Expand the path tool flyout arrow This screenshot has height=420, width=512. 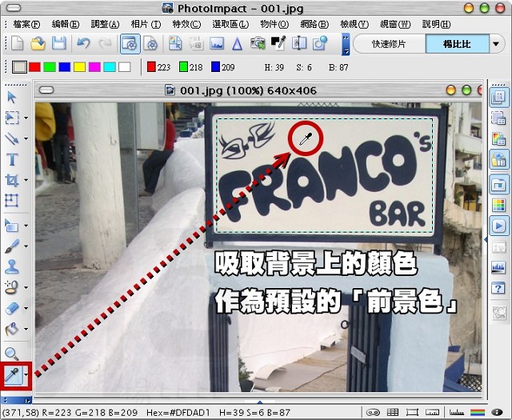(26, 226)
